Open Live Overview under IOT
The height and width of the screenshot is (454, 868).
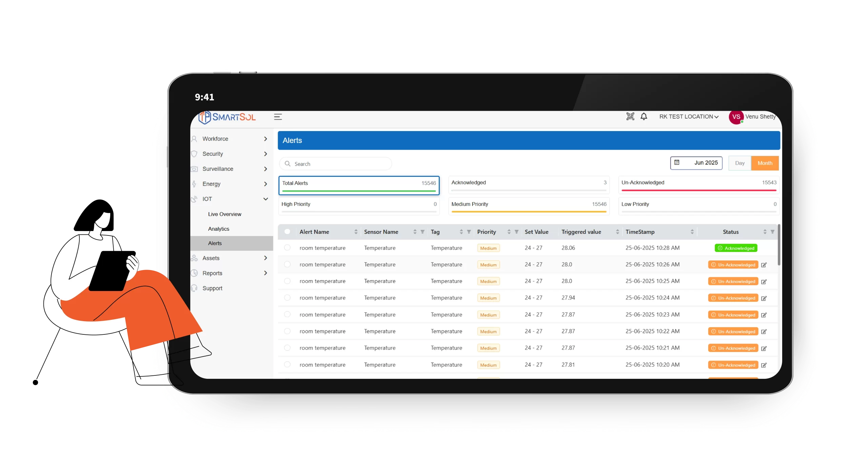tap(224, 214)
